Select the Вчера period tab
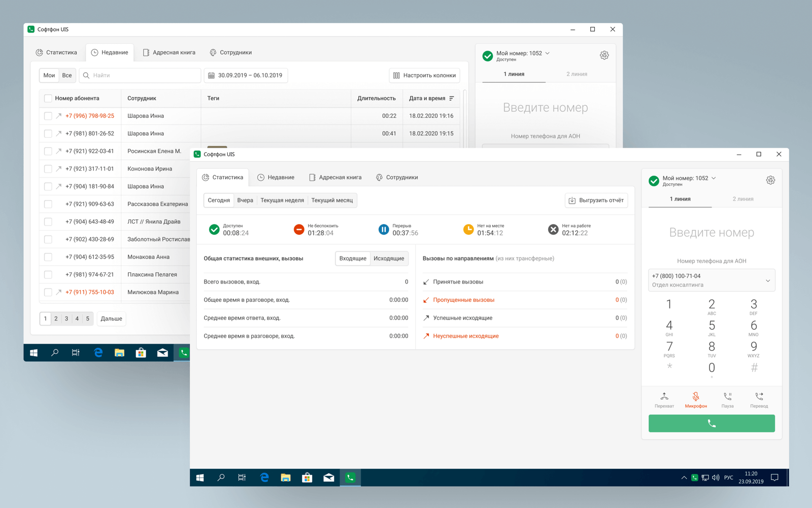812x508 pixels. (245, 200)
